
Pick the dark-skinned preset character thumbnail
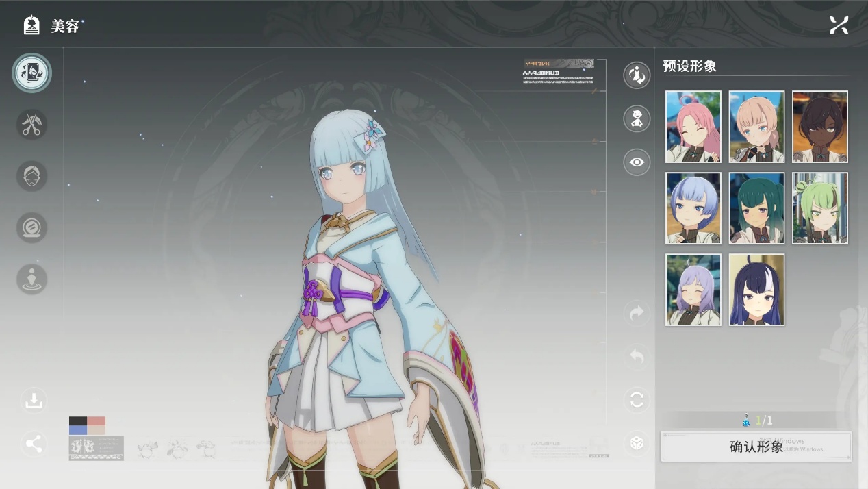point(819,127)
